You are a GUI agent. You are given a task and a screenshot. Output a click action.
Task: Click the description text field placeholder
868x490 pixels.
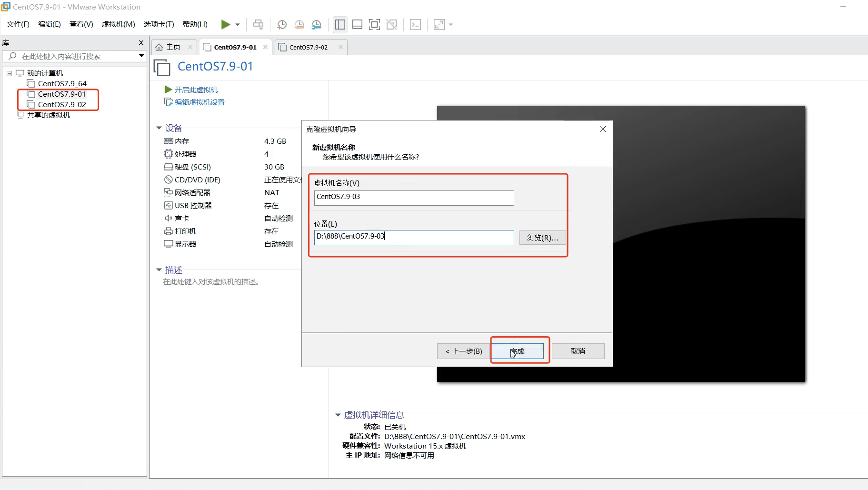point(211,282)
